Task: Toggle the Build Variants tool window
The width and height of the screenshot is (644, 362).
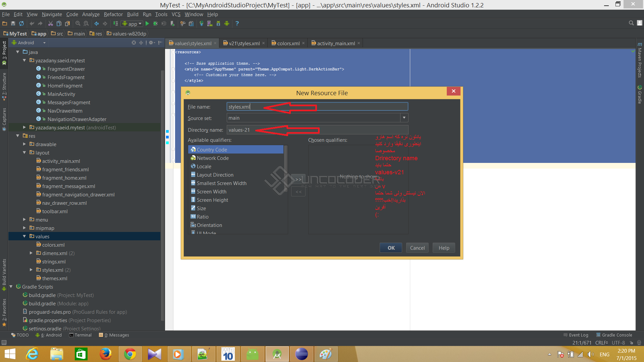Action: click(4, 275)
